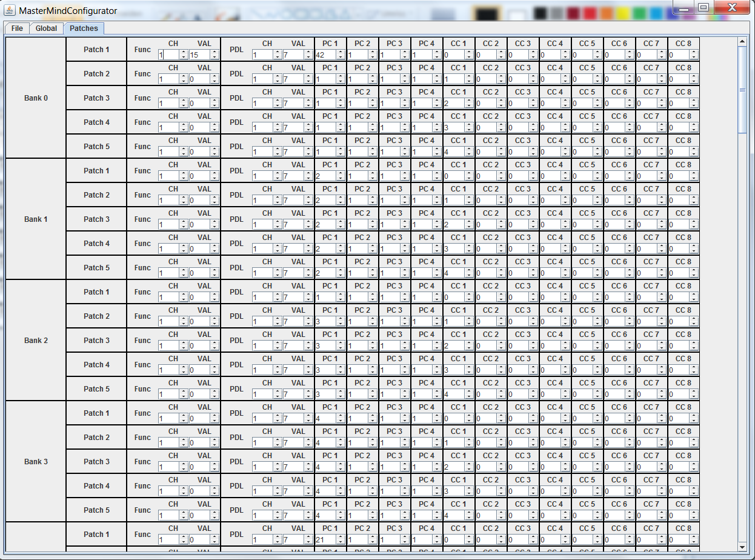Click Bank 1 Patch 5 PDL VAL field
755x560 pixels.
tap(294, 273)
